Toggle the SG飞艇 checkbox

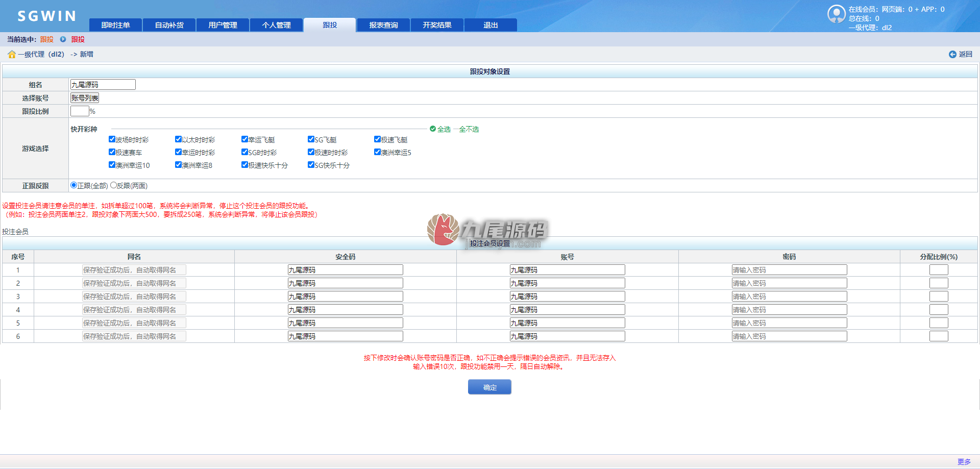(x=311, y=139)
